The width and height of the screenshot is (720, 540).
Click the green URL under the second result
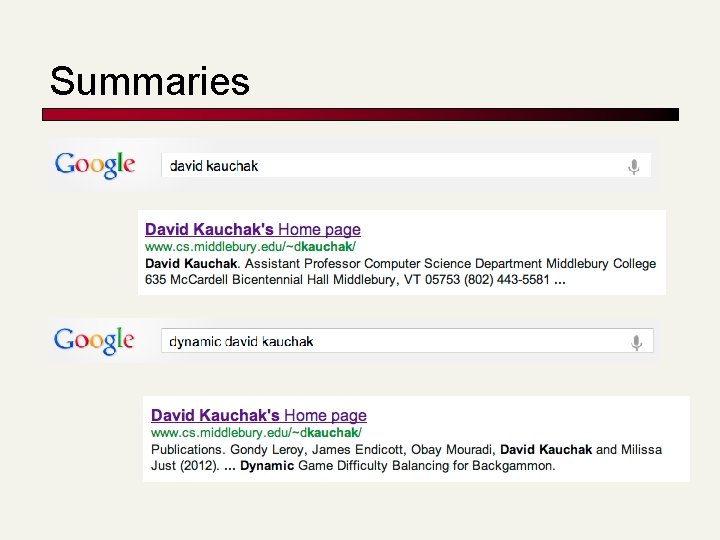(x=255, y=432)
